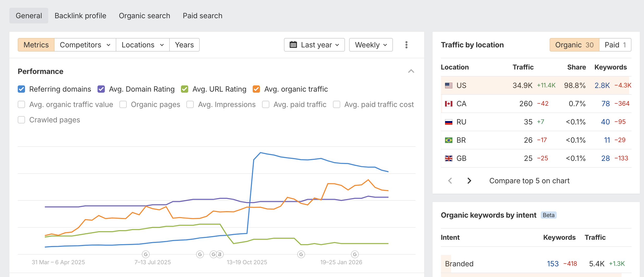Click the right pagination arrow under the location table

[470, 180]
